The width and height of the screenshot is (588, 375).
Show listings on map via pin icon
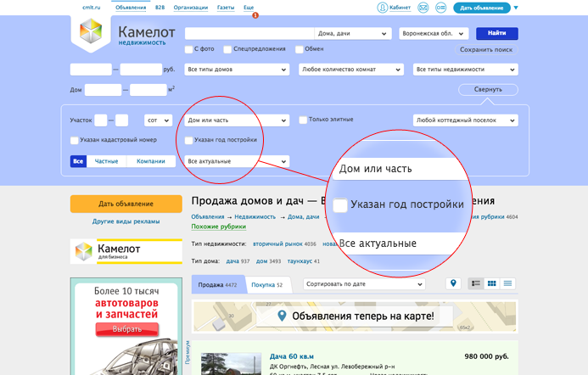[x=453, y=283]
